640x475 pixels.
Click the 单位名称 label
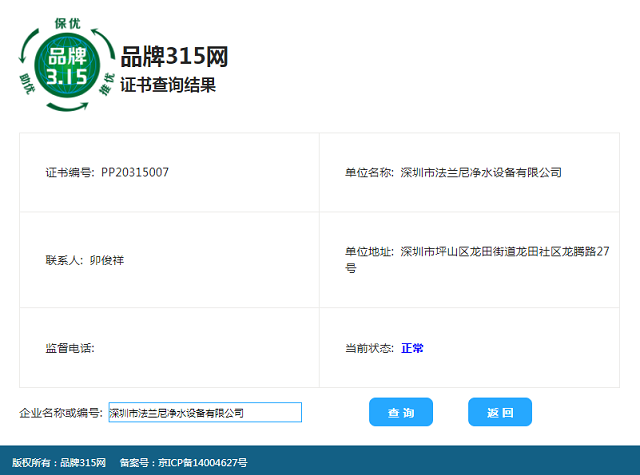pos(369,173)
